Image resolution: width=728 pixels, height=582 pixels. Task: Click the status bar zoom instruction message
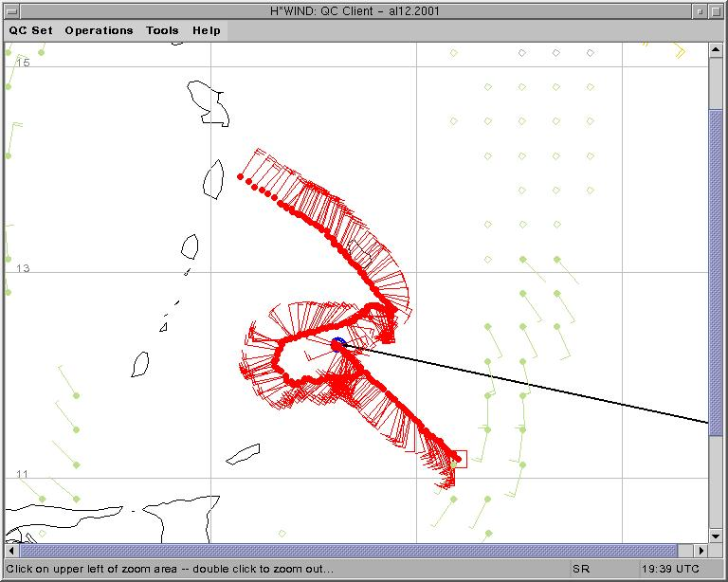(171, 569)
